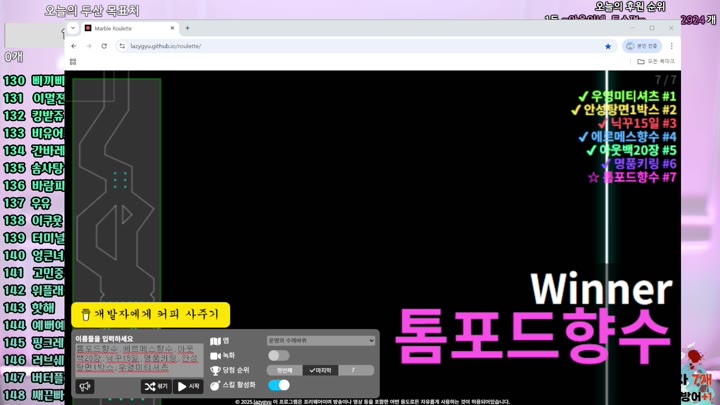Reload the Marble Roulette page

pyautogui.click(x=104, y=46)
